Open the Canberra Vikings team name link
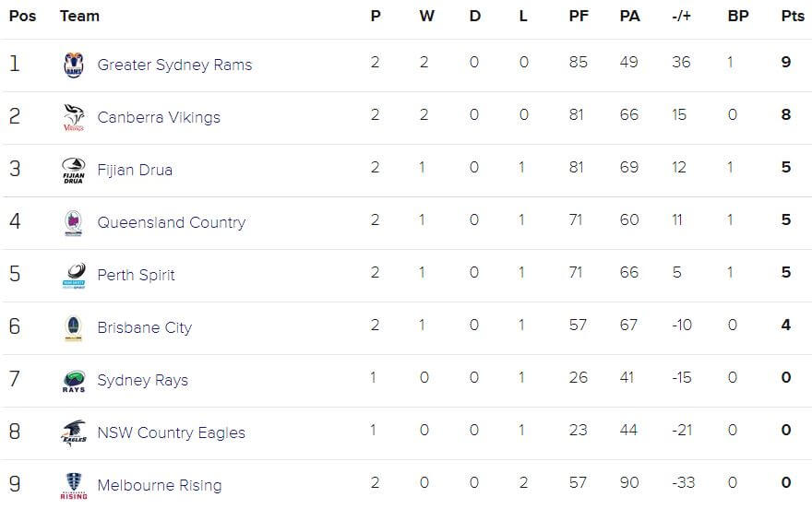Screen dimensions: 812x521 [159, 117]
